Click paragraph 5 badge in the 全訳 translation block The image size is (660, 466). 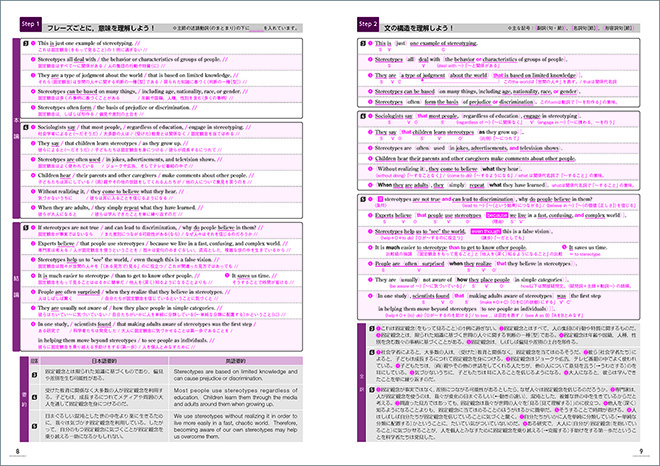click(x=372, y=389)
